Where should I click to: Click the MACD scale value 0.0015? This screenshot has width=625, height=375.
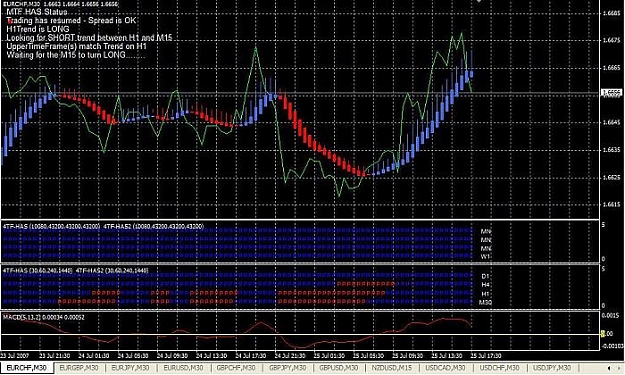(x=610, y=315)
